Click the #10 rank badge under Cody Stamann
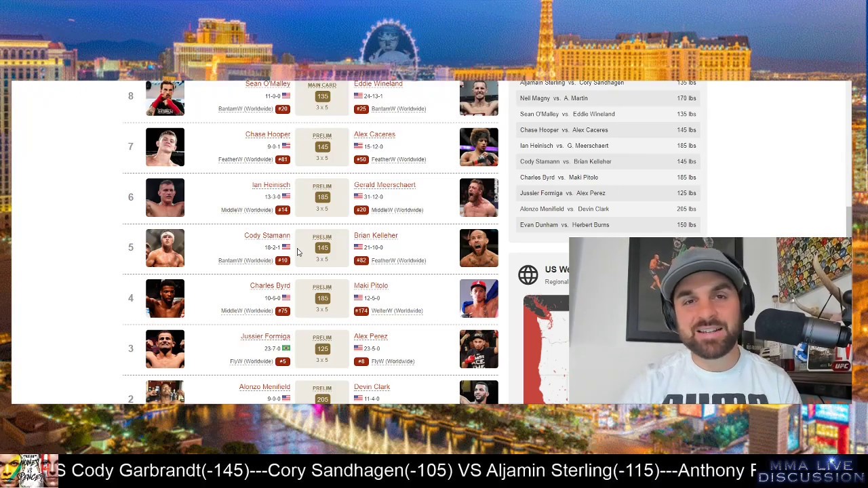Viewport: 868px width, 488px height. pyautogui.click(x=283, y=260)
